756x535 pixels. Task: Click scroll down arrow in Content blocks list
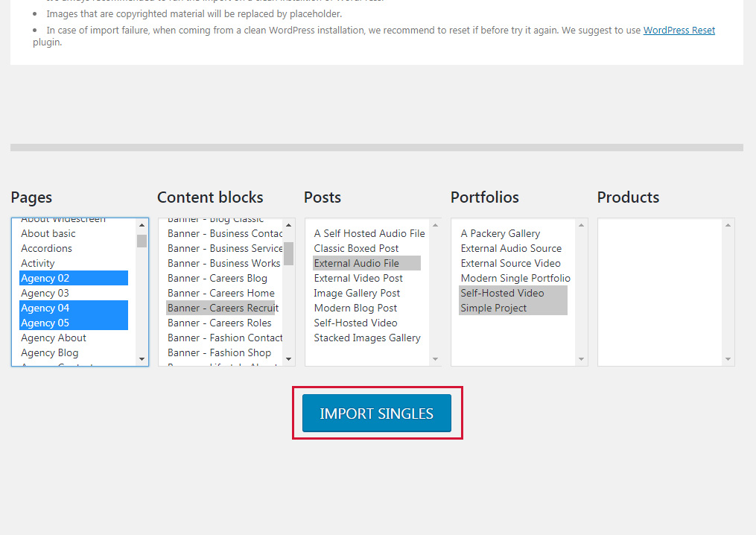tap(288, 359)
